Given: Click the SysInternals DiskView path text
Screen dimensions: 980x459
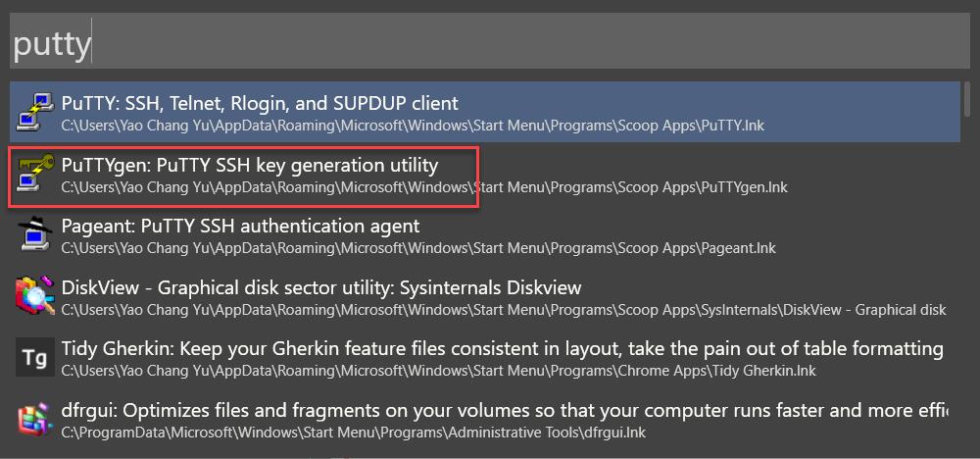Looking at the screenshot, I should coord(503,310).
